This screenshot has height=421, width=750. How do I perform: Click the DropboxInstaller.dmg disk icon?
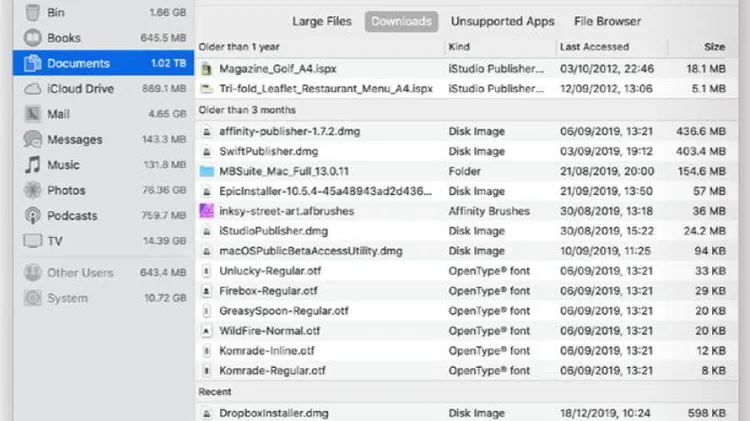(x=206, y=413)
